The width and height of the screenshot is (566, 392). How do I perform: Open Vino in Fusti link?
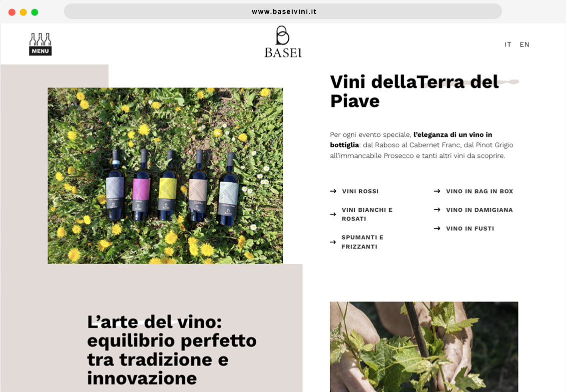click(x=470, y=229)
